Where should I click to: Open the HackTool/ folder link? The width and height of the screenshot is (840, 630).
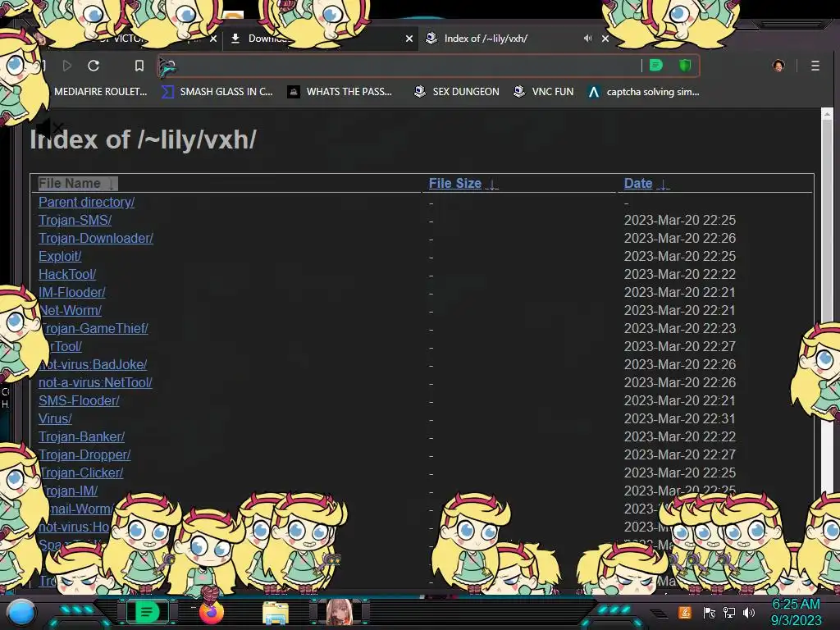(x=67, y=274)
